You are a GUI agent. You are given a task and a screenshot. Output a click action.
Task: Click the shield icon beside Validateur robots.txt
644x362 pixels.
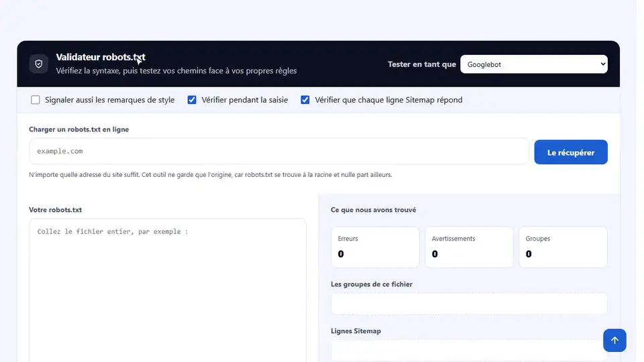point(39,64)
